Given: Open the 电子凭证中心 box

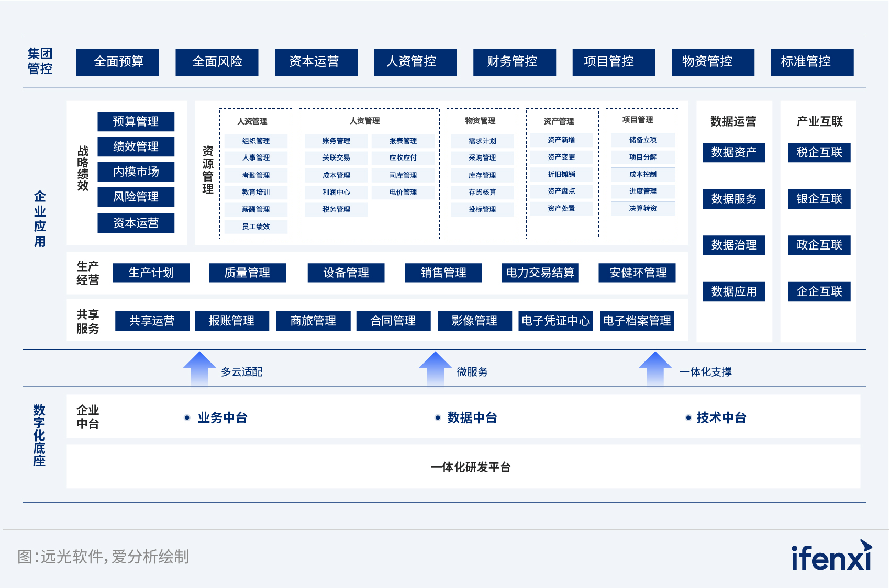Looking at the screenshot, I should coord(555,321).
